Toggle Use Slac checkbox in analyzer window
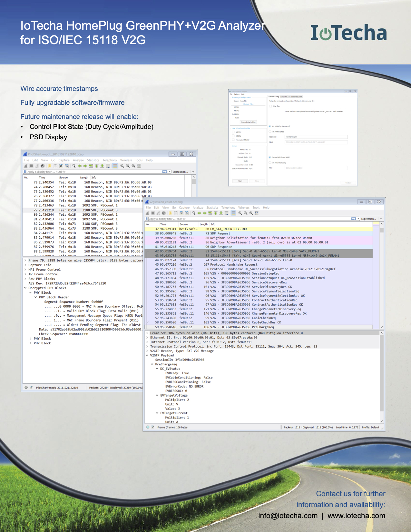Viewport: 411px width, 532px height. 270,106
